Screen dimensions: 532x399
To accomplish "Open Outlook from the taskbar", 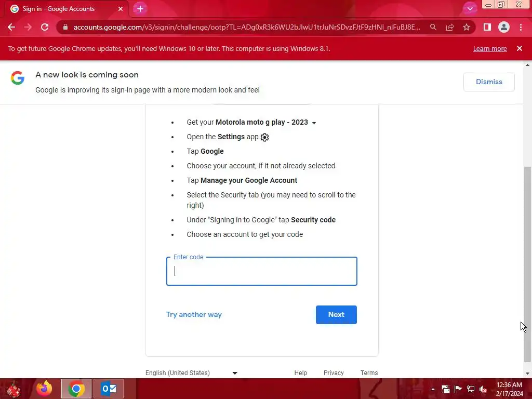I will tap(109, 389).
